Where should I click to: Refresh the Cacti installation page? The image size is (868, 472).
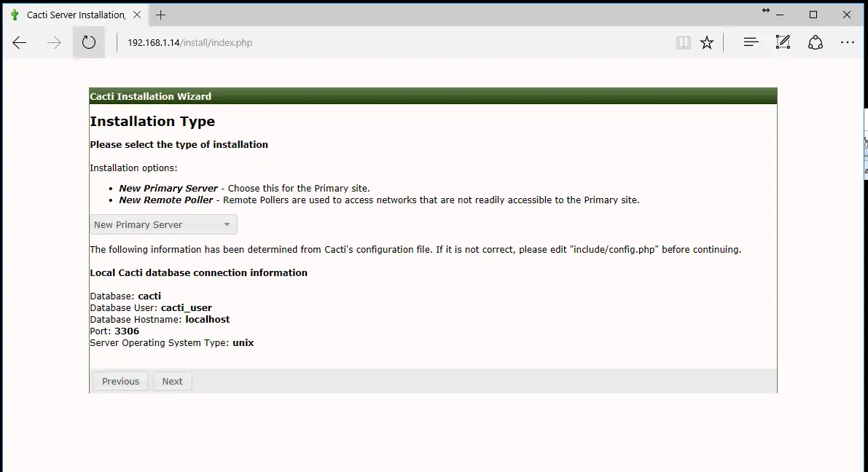89,42
